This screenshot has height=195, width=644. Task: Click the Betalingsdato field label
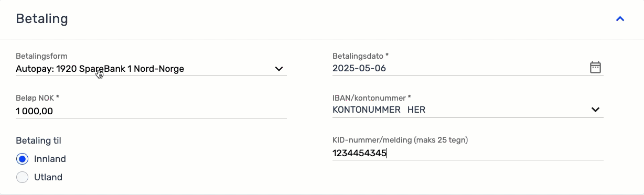click(x=361, y=56)
